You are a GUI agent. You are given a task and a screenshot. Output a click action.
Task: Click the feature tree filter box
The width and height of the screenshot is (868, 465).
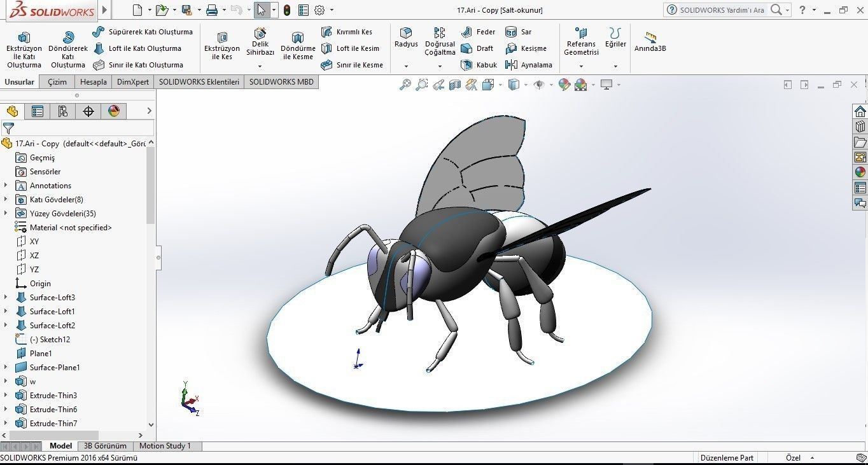(77, 128)
